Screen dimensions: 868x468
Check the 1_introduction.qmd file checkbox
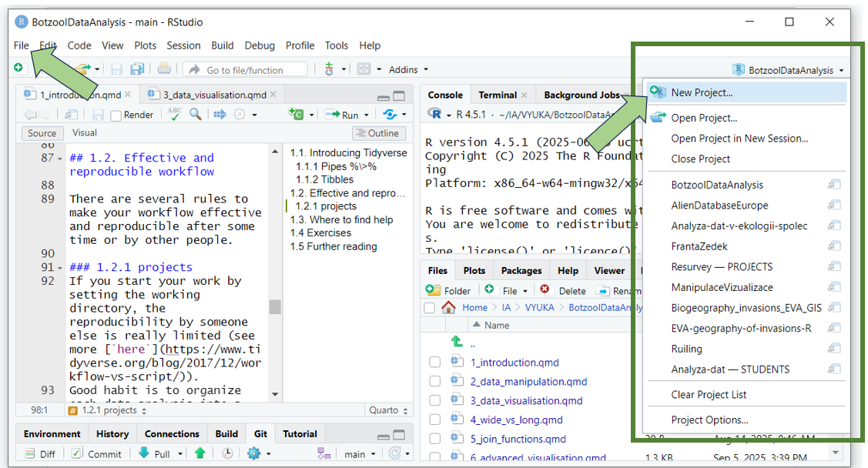pyautogui.click(x=435, y=363)
